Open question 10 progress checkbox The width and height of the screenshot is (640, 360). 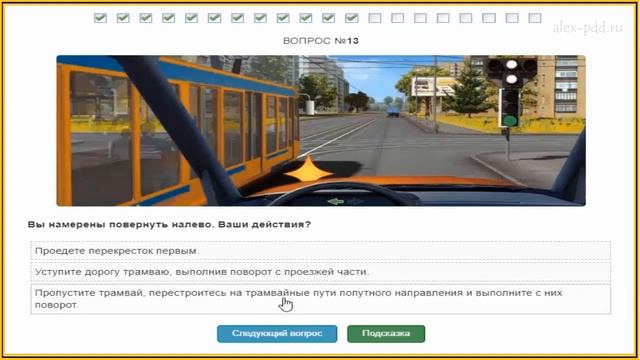306,18
